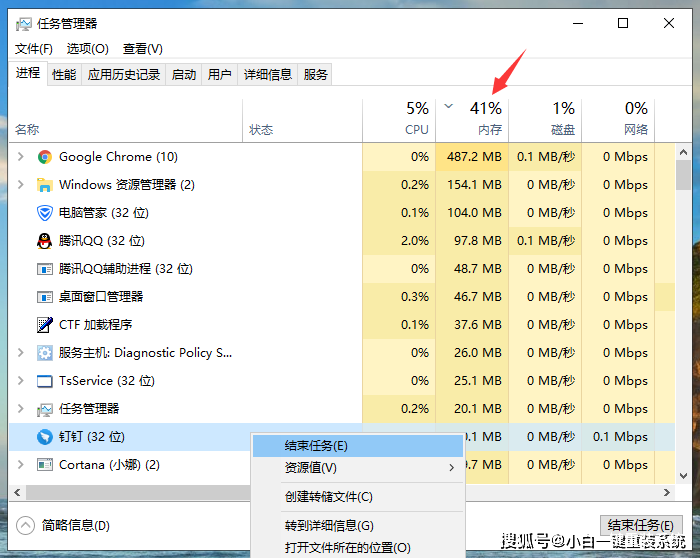Screen dimensions: 700x558
Task: Click the 结束任务(E) button at bottom right
Action: (x=641, y=526)
